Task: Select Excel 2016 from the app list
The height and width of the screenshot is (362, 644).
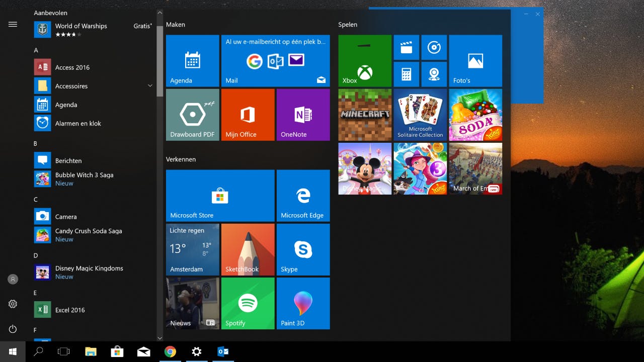Action: 70,310
